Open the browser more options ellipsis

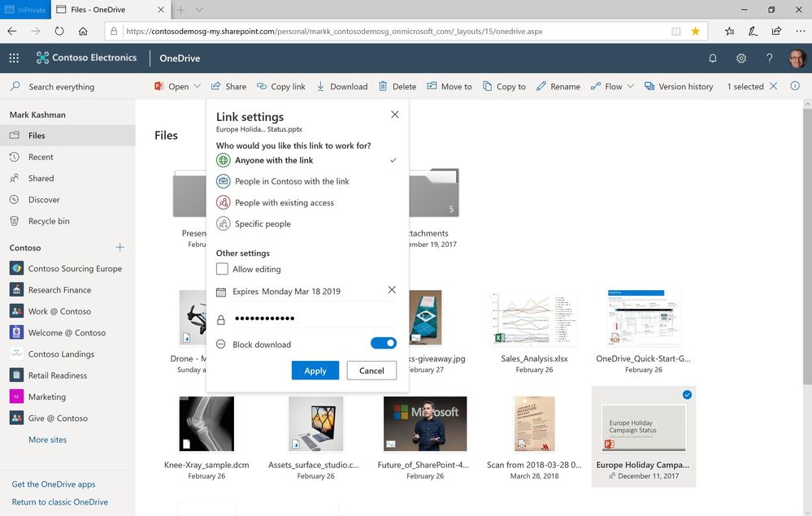(x=800, y=31)
